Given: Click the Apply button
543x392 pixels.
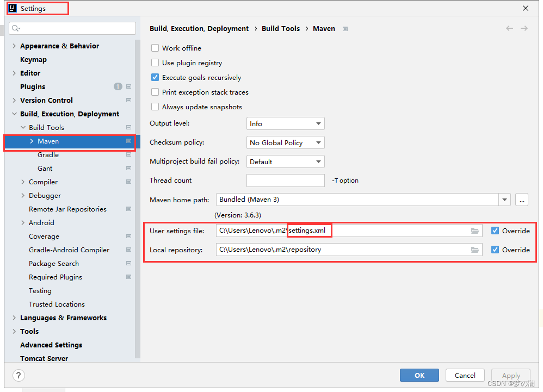Looking at the screenshot, I should pos(511,375).
